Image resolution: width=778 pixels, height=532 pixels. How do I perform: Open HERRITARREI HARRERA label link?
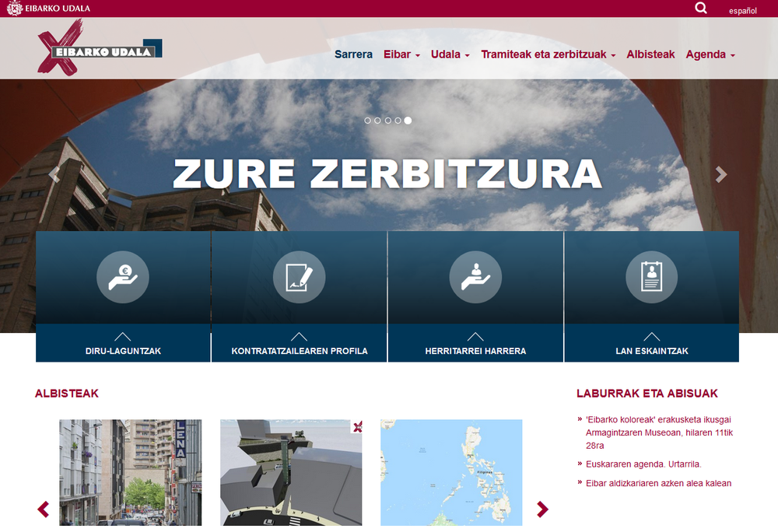[475, 351]
